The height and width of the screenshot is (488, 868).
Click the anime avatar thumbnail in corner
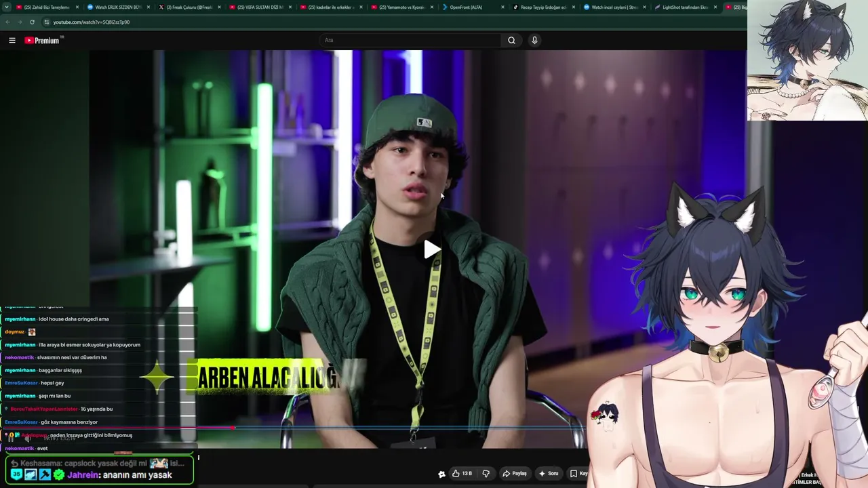[808, 60]
